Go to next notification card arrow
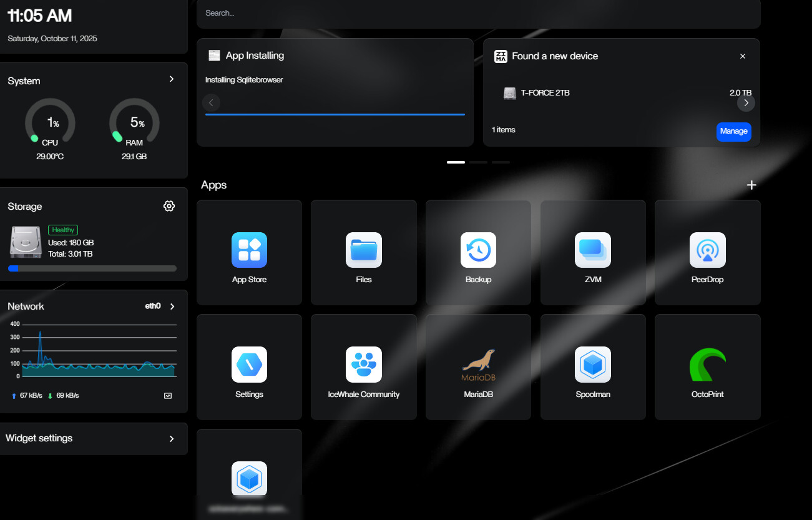This screenshot has width=812, height=520. click(746, 102)
